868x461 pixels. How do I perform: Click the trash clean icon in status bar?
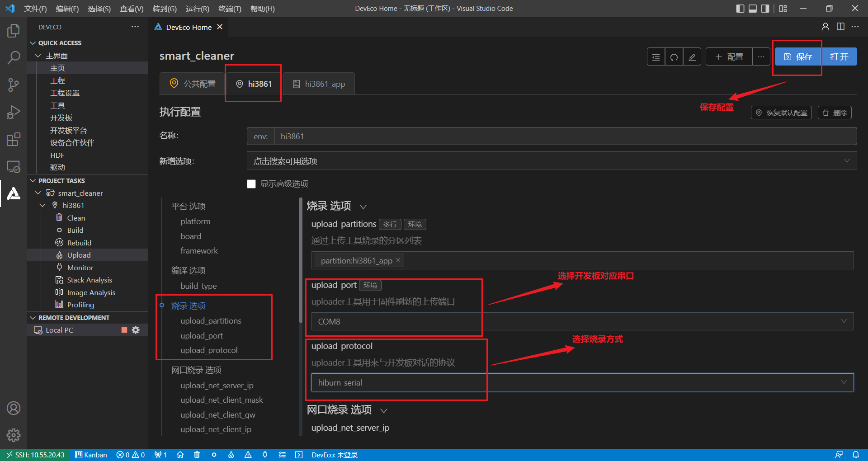pyautogui.click(x=197, y=455)
